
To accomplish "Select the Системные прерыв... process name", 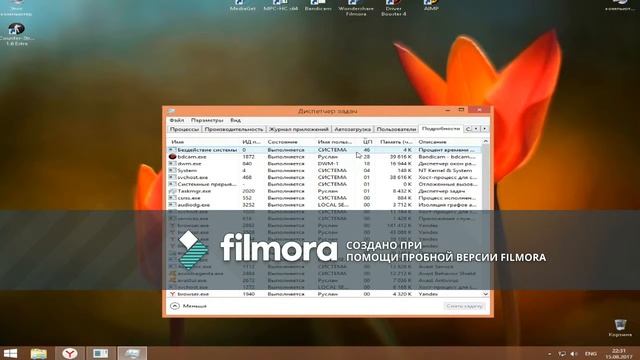I will [207, 184].
